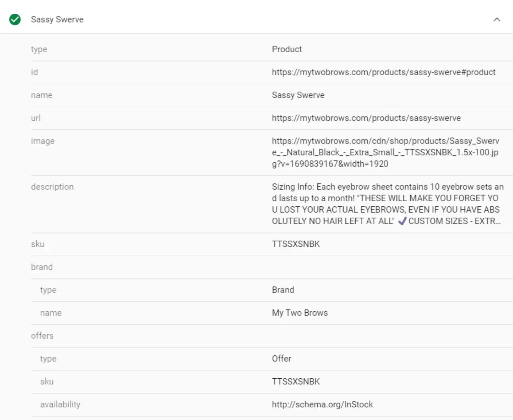Click the type row showing Product
This screenshot has height=420, width=513.
coord(287,49)
